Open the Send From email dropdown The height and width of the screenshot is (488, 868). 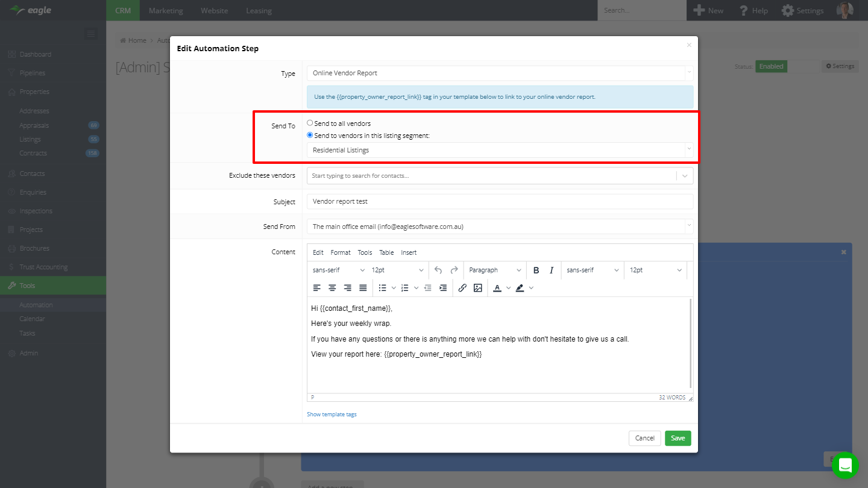[x=500, y=227]
